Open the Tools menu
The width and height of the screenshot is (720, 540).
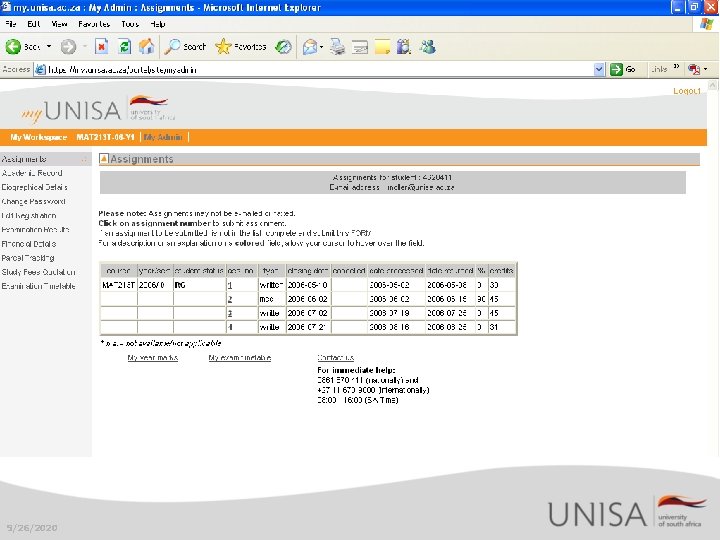coord(130,24)
